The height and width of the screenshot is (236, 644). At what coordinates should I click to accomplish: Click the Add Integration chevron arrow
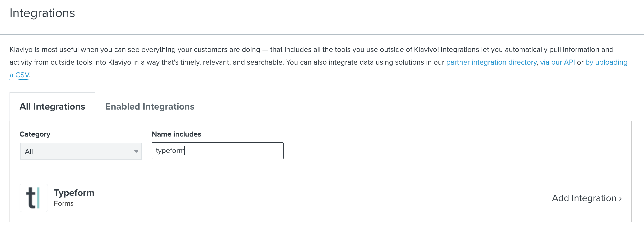[620, 199]
